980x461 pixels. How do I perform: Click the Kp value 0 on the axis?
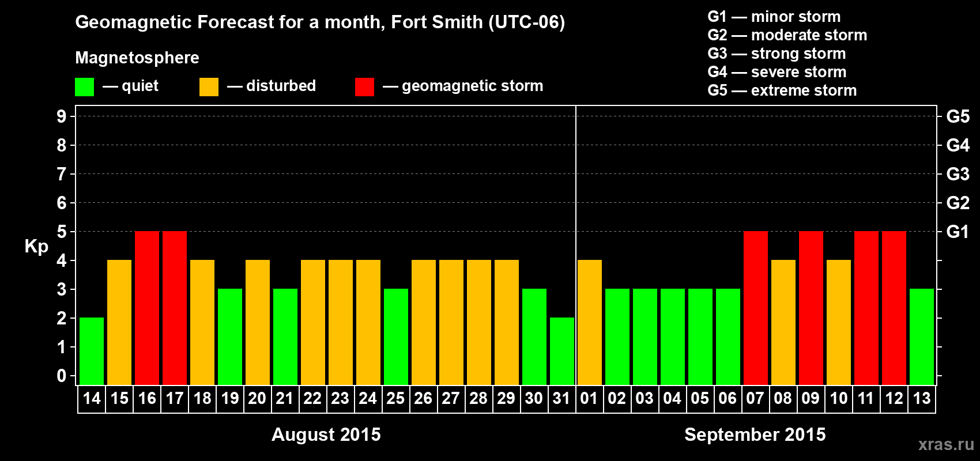(x=62, y=376)
